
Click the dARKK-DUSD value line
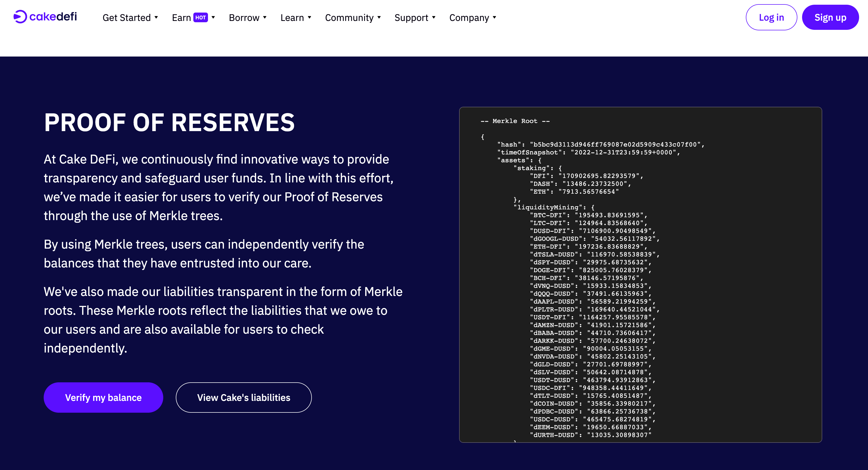pos(593,341)
